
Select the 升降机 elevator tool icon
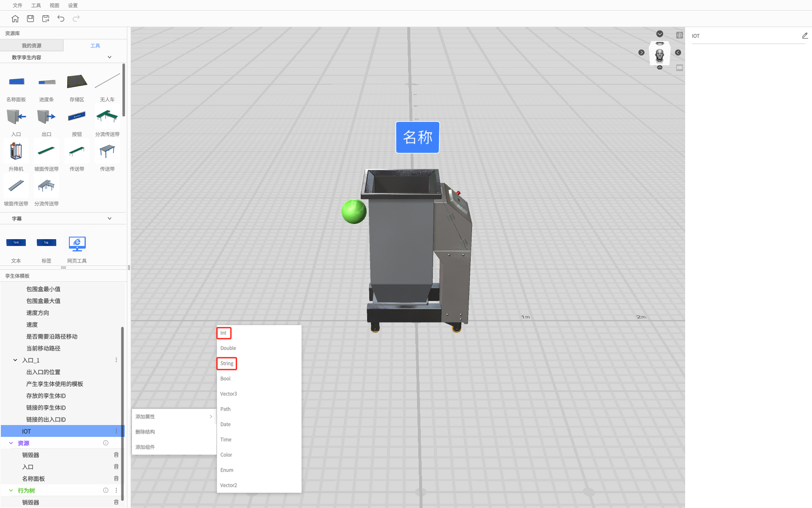pyautogui.click(x=16, y=152)
